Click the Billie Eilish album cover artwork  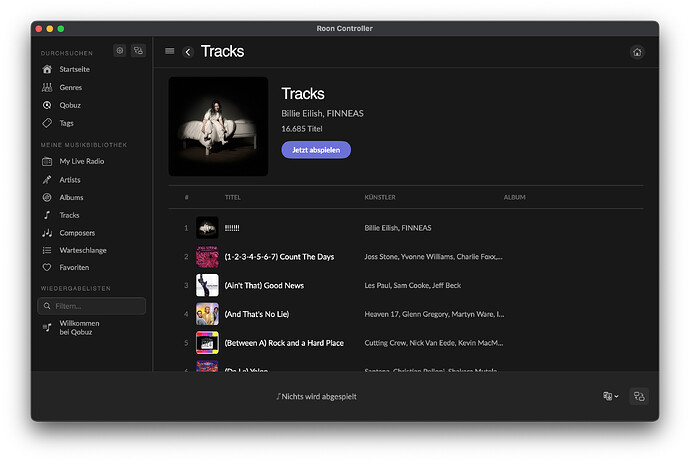pos(218,126)
